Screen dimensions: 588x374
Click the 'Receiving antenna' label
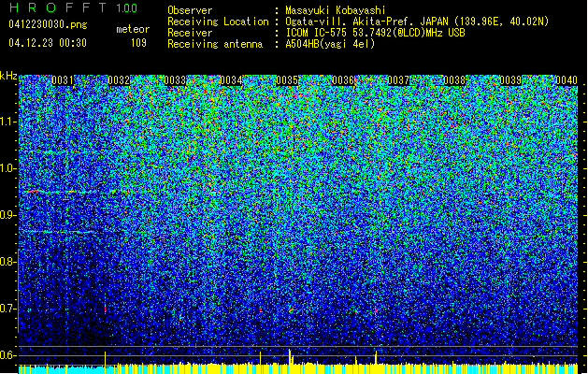click(215, 44)
